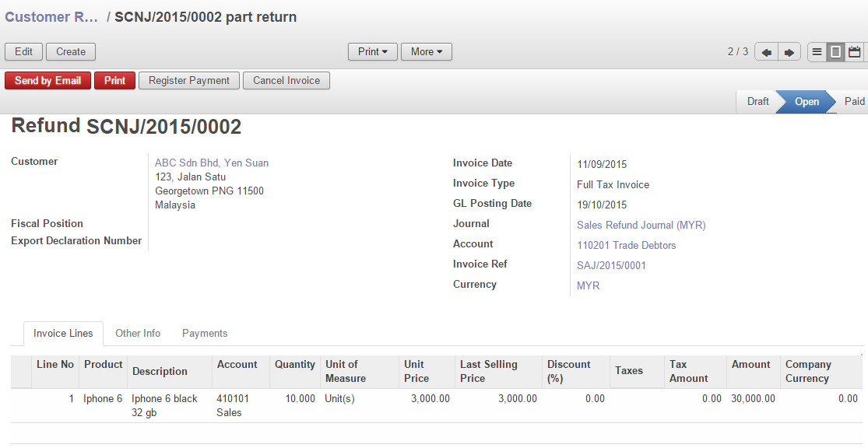Image resolution: width=868 pixels, height=448 pixels.
Task: Switch to the Other Info tab
Action: pos(138,333)
